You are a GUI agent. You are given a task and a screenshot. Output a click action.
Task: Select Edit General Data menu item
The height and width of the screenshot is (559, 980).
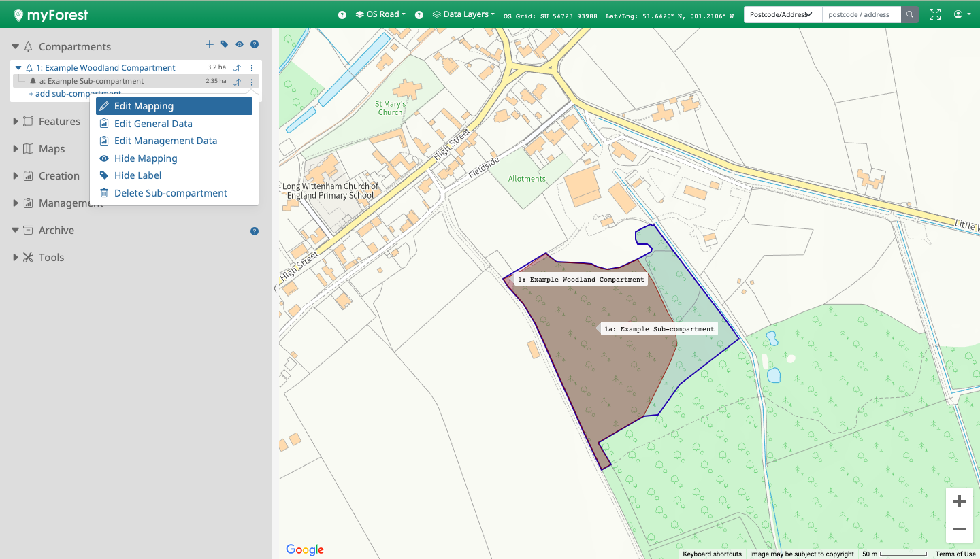coord(153,124)
